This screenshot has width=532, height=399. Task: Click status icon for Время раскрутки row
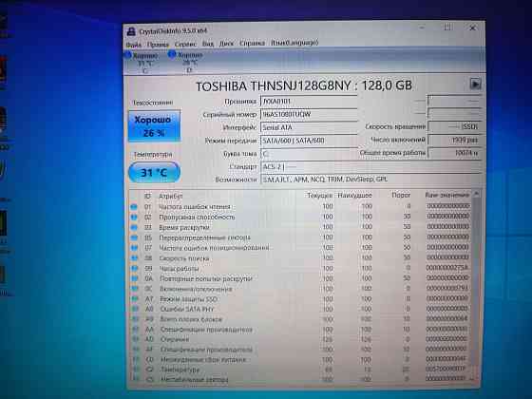click(x=134, y=227)
